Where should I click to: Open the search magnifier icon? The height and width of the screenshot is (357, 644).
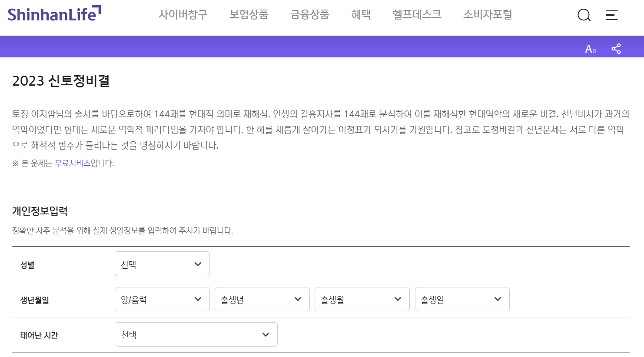click(x=584, y=15)
